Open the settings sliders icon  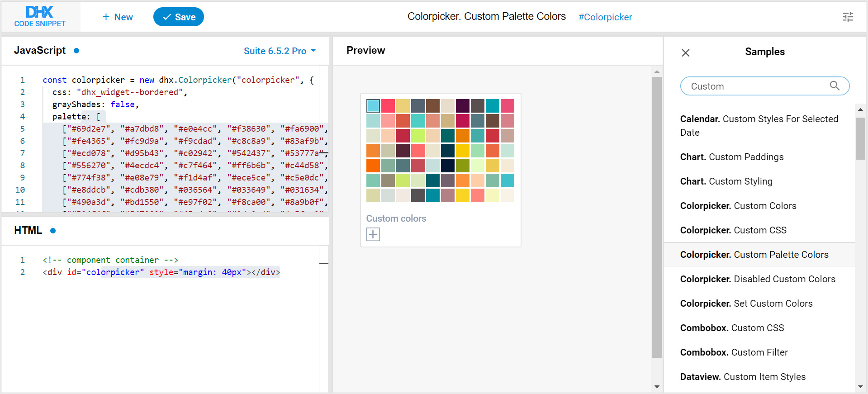(848, 17)
